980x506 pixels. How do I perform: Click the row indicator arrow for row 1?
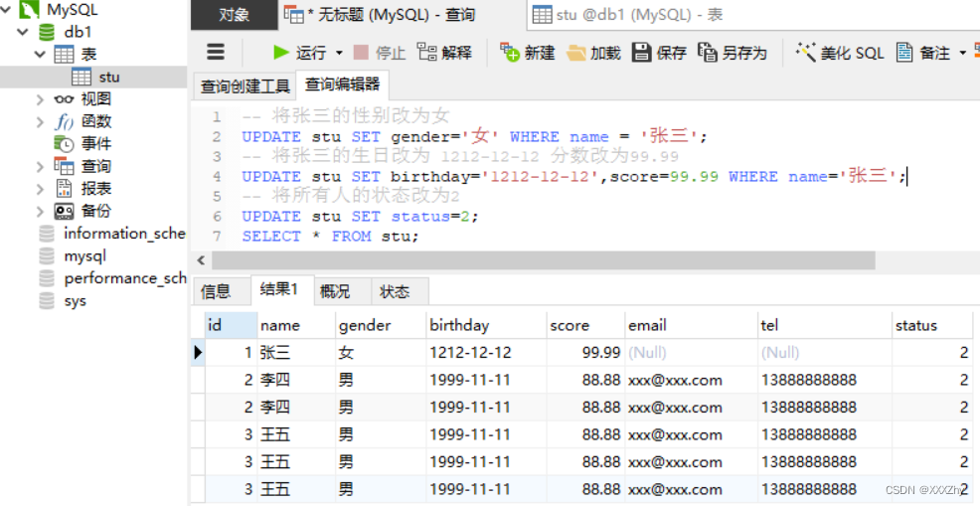click(x=198, y=353)
